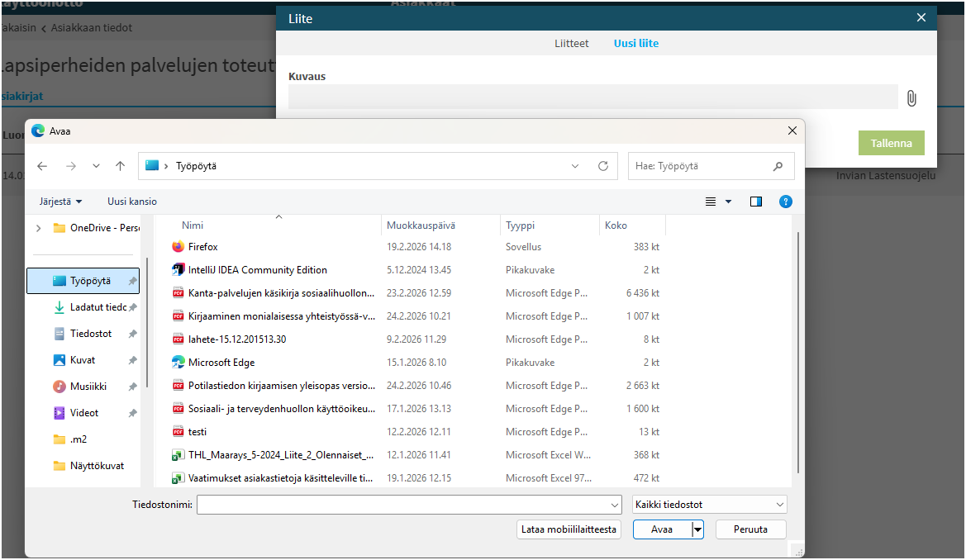Click the Avaa open button

(662, 529)
